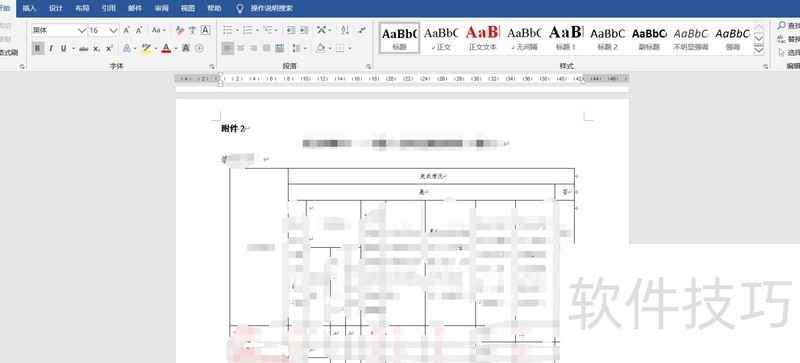Expand bullet library dropdown arrow
This screenshot has height=363, width=800.
pyautogui.click(x=237, y=30)
